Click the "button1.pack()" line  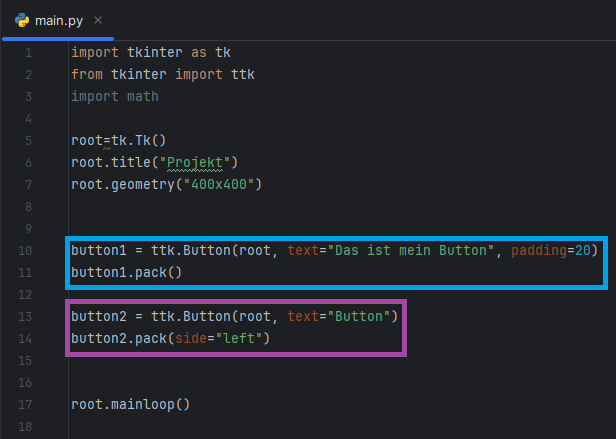point(126,272)
